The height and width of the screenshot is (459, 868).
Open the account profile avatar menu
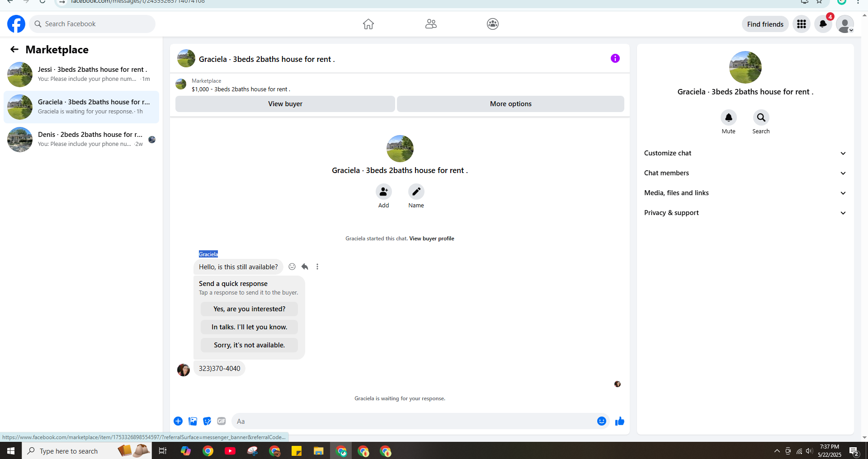point(845,24)
